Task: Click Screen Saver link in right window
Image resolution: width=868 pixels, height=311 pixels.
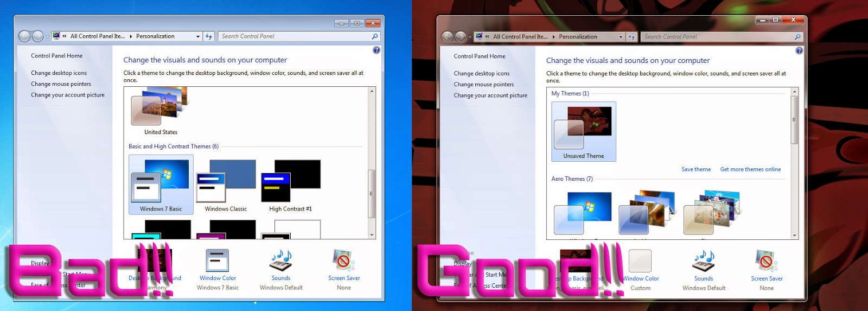Action: pos(767,278)
